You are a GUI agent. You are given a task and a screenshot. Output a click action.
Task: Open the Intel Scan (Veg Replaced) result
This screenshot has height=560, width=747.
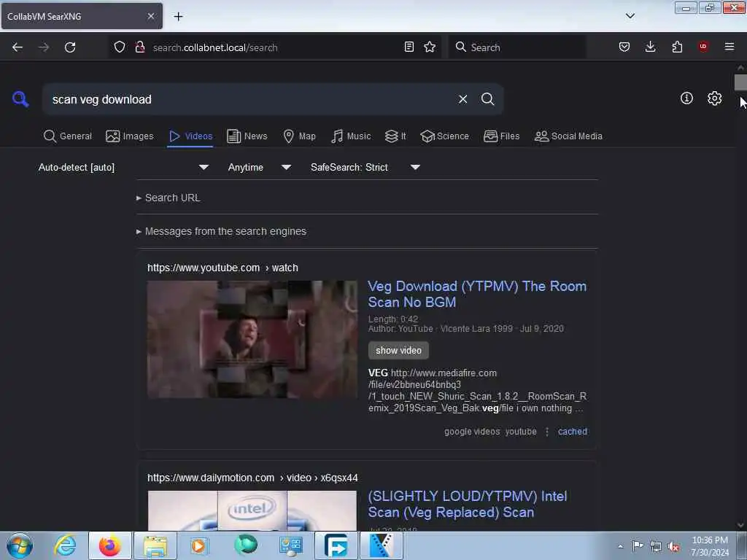point(468,505)
